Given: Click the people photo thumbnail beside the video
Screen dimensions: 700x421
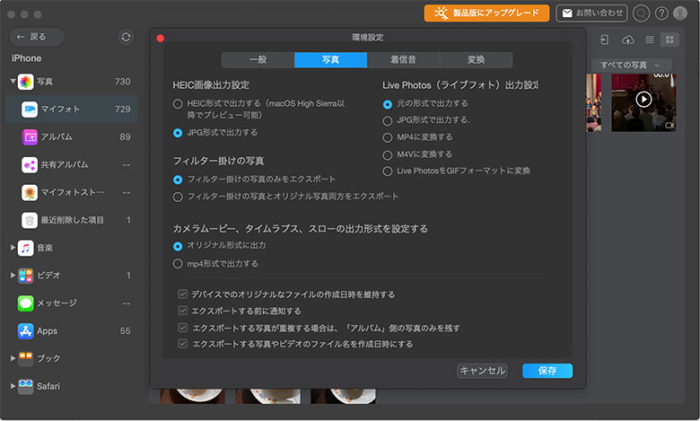Looking at the screenshot, I should click(x=593, y=103).
